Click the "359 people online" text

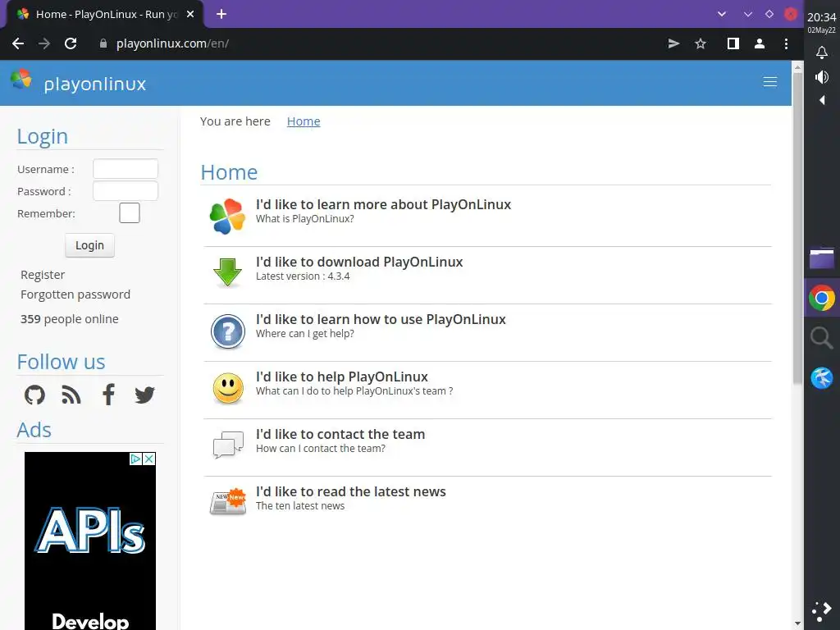click(x=70, y=319)
